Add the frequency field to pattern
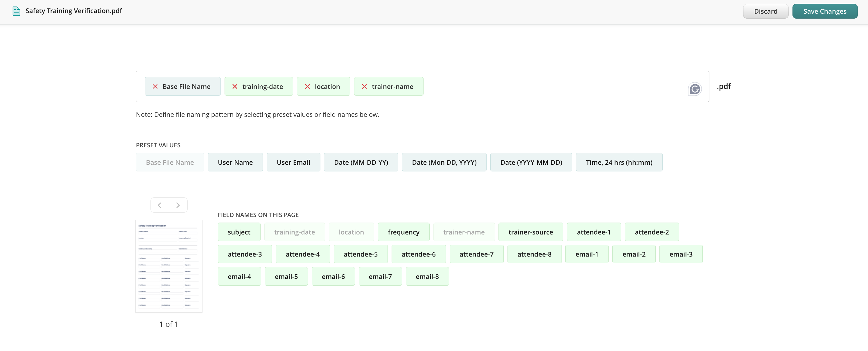868x351 pixels. (403, 232)
